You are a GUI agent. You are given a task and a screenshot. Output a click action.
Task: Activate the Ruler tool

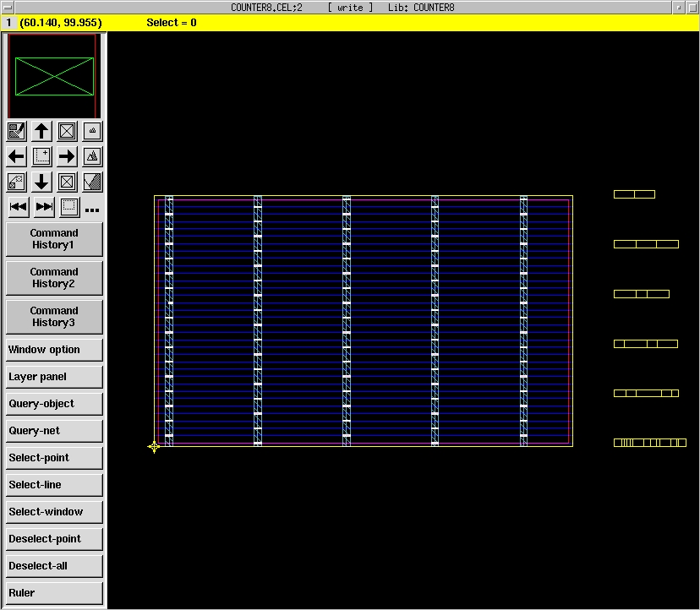coord(54,593)
